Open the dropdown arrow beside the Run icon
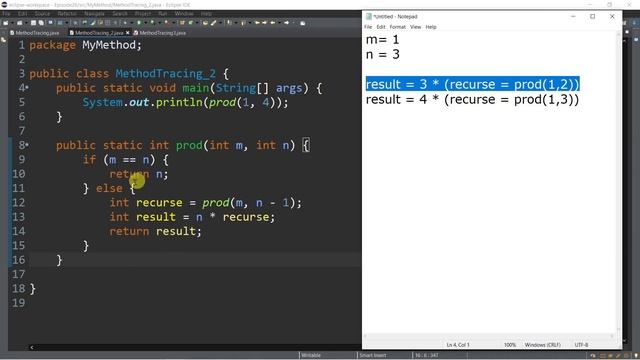640x360 pixels. (145, 23)
